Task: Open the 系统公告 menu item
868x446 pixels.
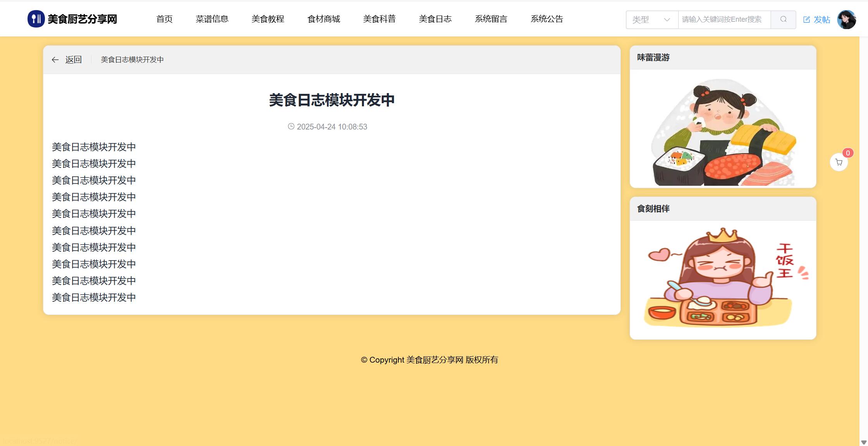Action: tap(547, 19)
